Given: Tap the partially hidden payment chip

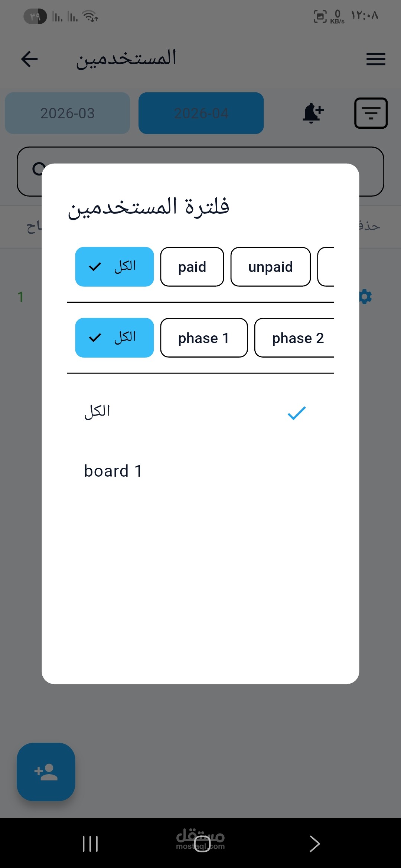Looking at the screenshot, I should pos(326,267).
